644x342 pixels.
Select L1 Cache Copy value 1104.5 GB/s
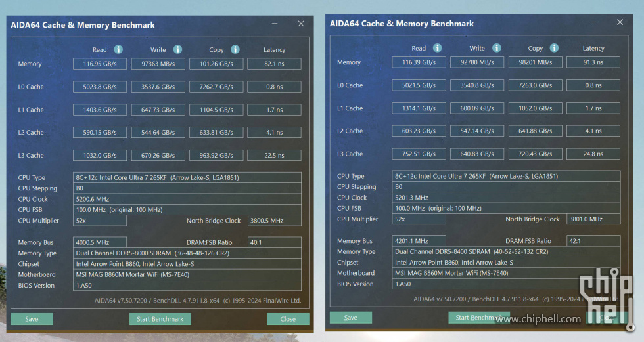[x=216, y=110]
